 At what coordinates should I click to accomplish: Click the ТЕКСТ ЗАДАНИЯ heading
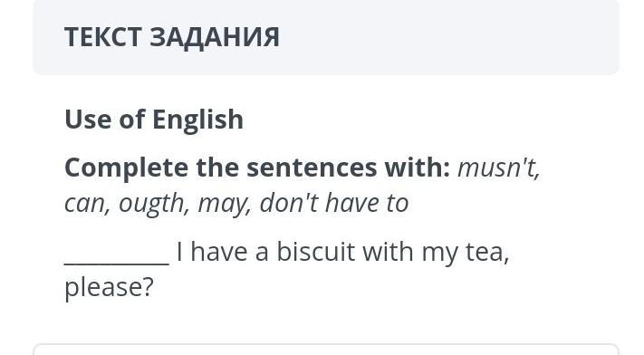pyautogui.click(x=172, y=37)
